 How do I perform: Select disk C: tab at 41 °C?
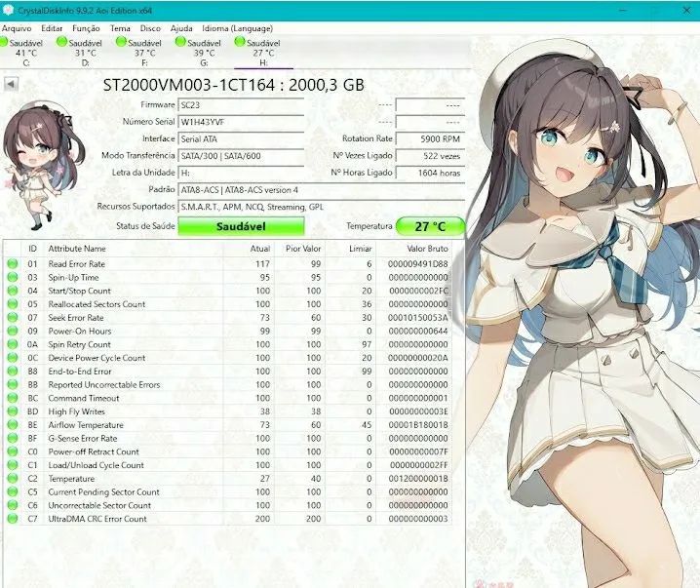coord(24,53)
